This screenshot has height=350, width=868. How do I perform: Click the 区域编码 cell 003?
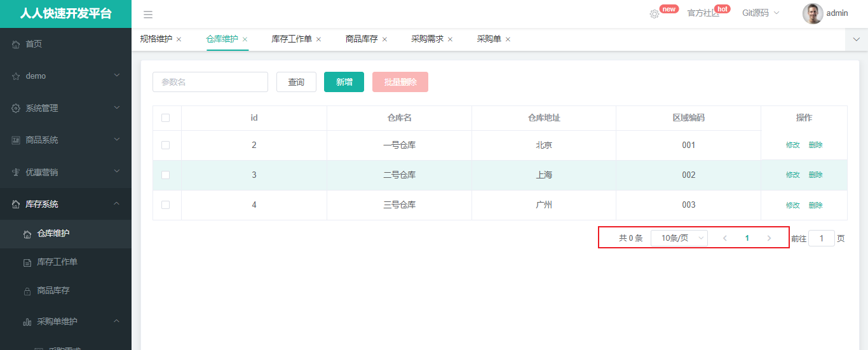(x=689, y=205)
